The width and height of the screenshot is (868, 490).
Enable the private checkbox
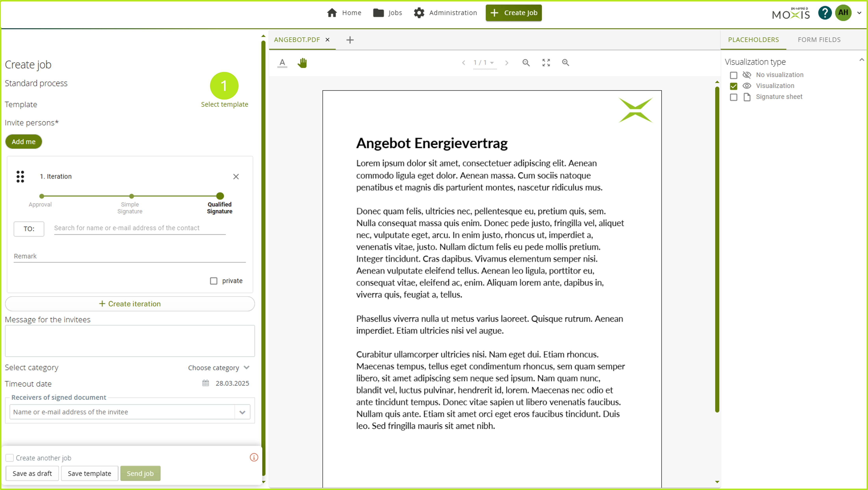pos(214,281)
